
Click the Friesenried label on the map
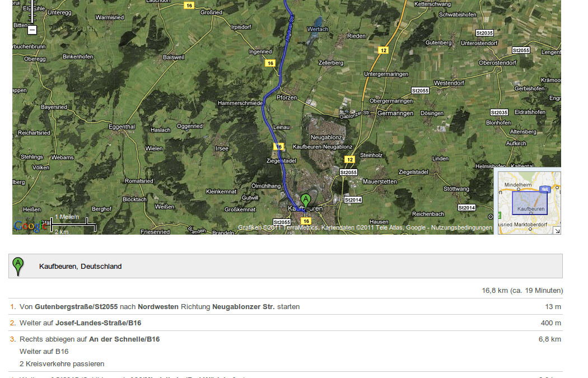155,232
